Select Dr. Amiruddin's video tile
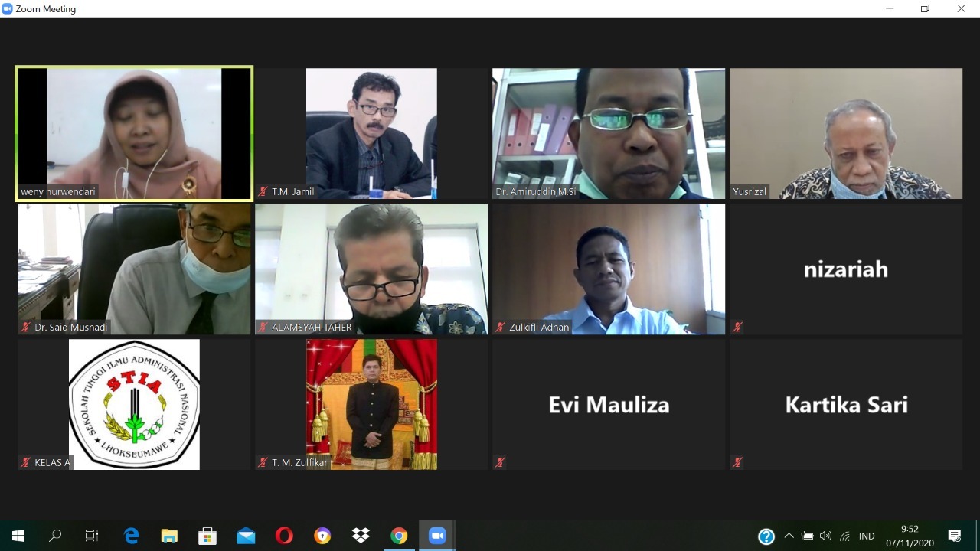This screenshot has height=551, width=980. tap(609, 134)
